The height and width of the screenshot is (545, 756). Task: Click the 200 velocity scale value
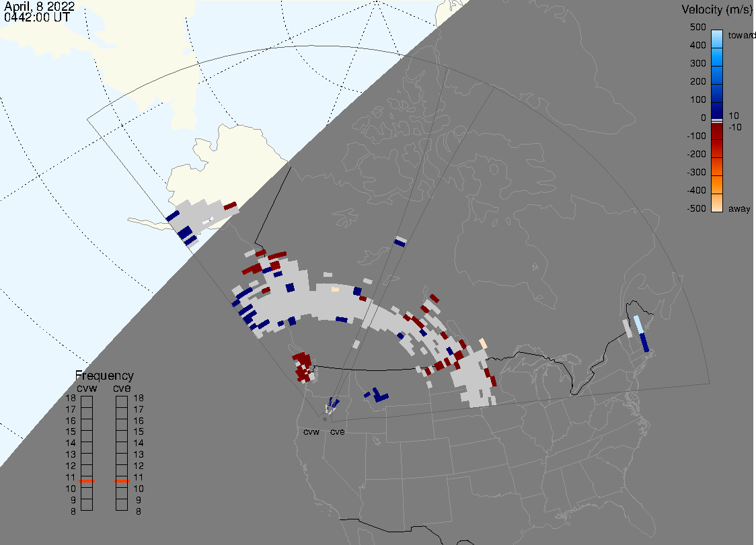[697, 81]
